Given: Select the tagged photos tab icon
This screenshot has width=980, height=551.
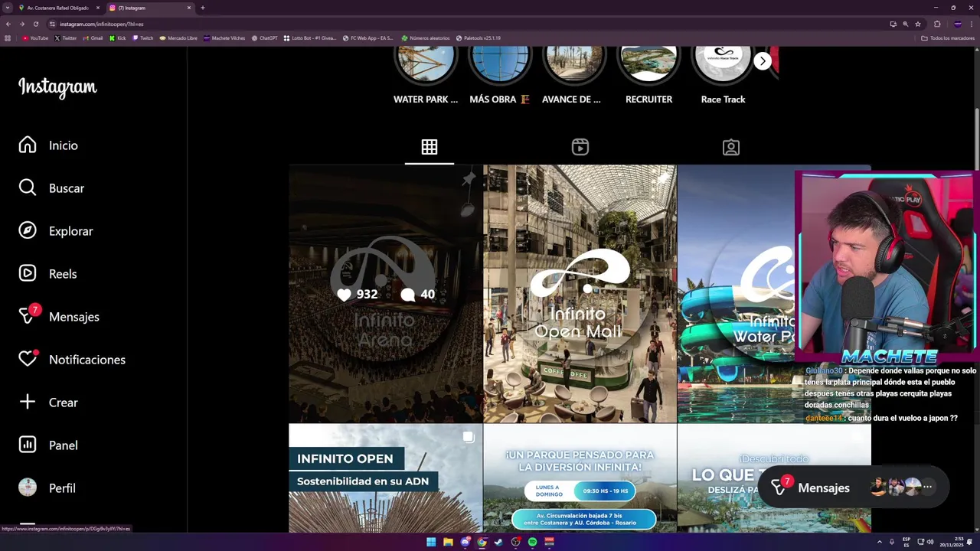Looking at the screenshot, I should pyautogui.click(x=731, y=147).
